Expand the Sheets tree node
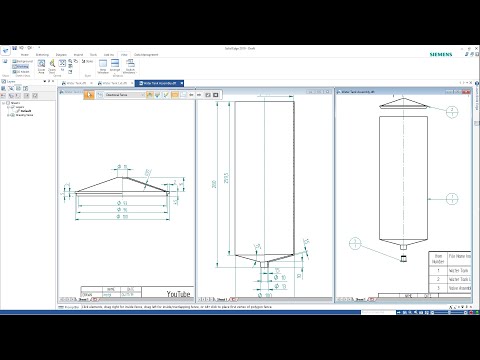480x360 pixels. click(x=3, y=103)
